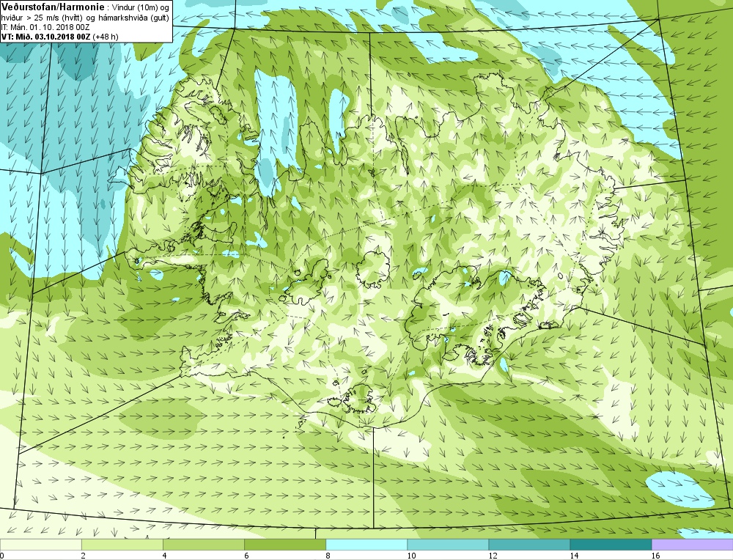Click the legend scale label "16"
733x560 pixels.
click(655, 556)
